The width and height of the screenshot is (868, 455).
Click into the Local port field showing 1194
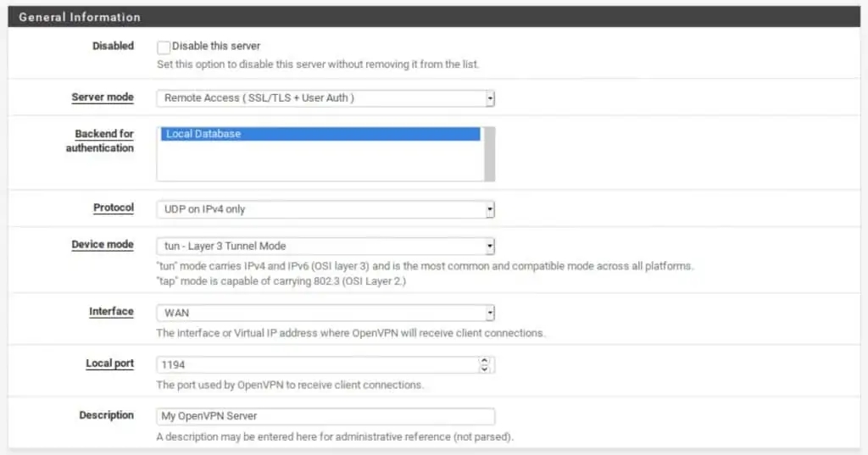[x=317, y=365]
